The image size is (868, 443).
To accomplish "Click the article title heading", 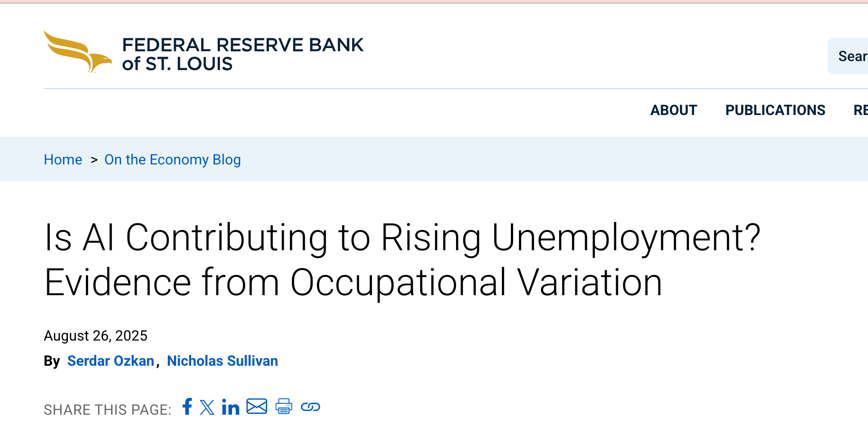I will tap(402, 260).
